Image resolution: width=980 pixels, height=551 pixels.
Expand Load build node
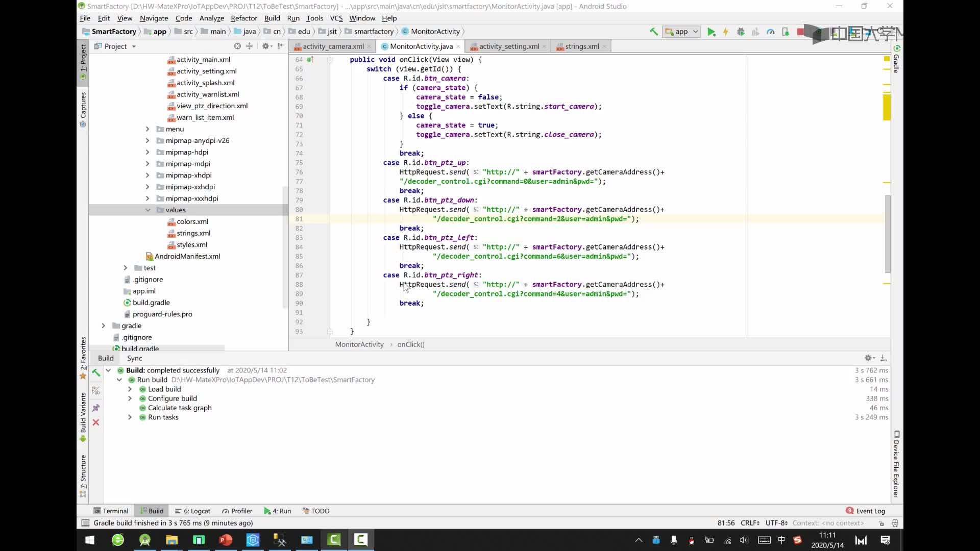tap(130, 389)
